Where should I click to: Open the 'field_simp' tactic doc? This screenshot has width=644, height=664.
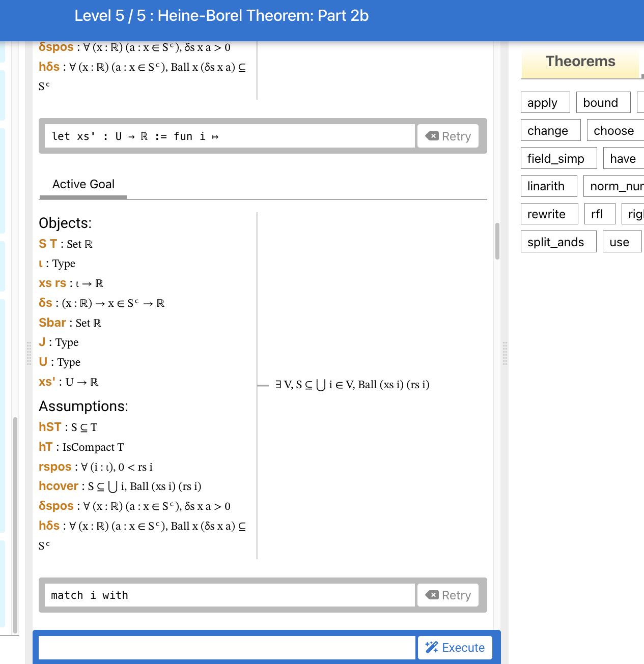tap(558, 158)
